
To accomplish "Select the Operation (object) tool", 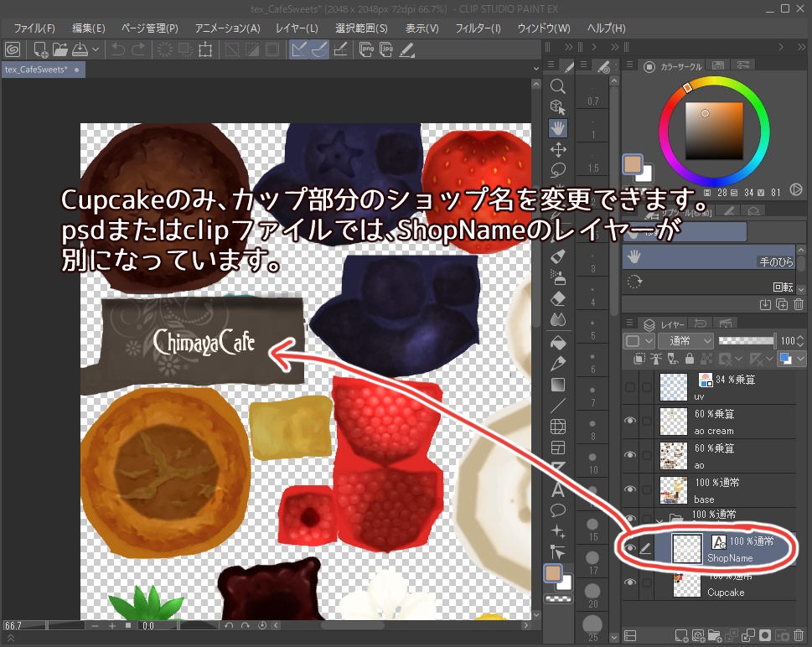I will [x=558, y=107].
